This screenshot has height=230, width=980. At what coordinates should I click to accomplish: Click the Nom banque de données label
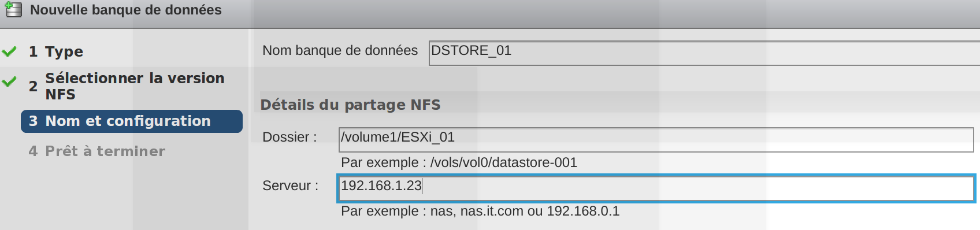(340, 51)
